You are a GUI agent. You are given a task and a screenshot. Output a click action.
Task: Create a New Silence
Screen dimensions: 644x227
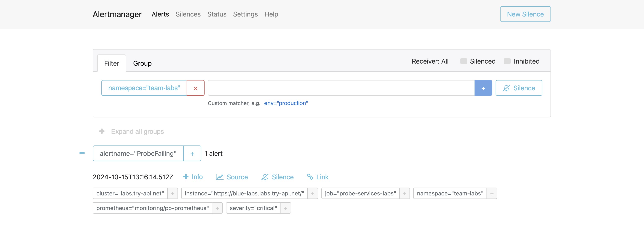click(525, 14)
